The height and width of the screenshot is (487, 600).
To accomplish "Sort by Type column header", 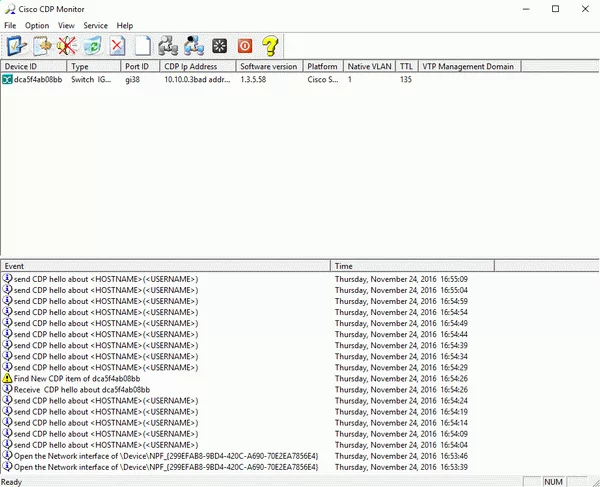I will 94,66.
